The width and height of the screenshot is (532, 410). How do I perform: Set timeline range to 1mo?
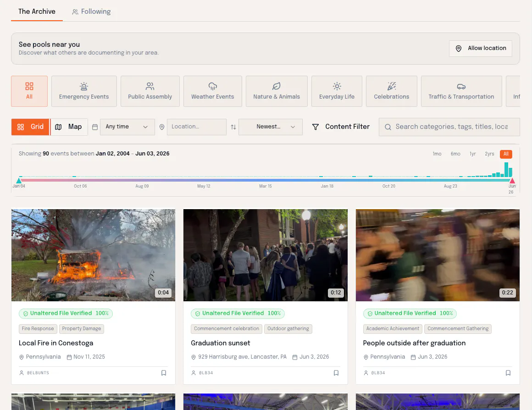(x=437, y=154)
